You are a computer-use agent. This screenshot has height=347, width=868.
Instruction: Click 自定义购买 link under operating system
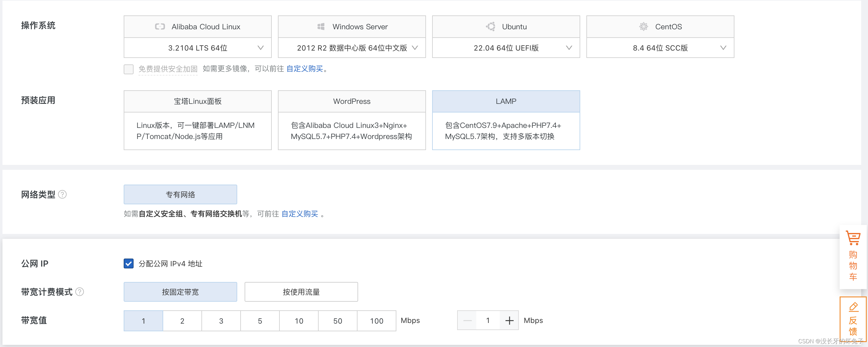(x=305, y=69)
